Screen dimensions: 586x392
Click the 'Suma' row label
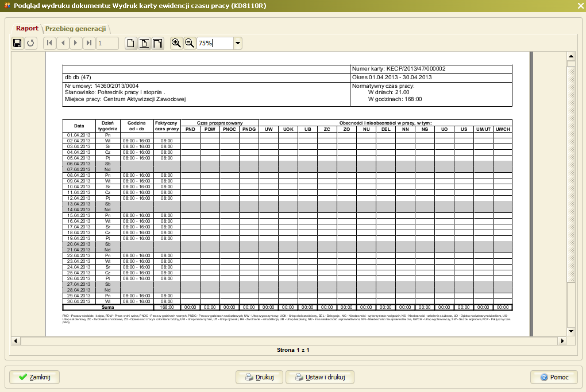[x=107, y=307]
